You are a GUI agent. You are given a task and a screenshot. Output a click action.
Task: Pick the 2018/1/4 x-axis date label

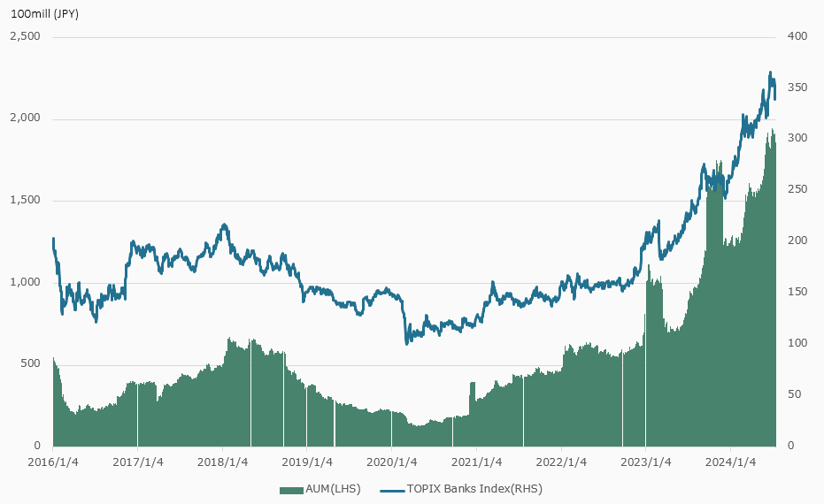pos(223,462)
